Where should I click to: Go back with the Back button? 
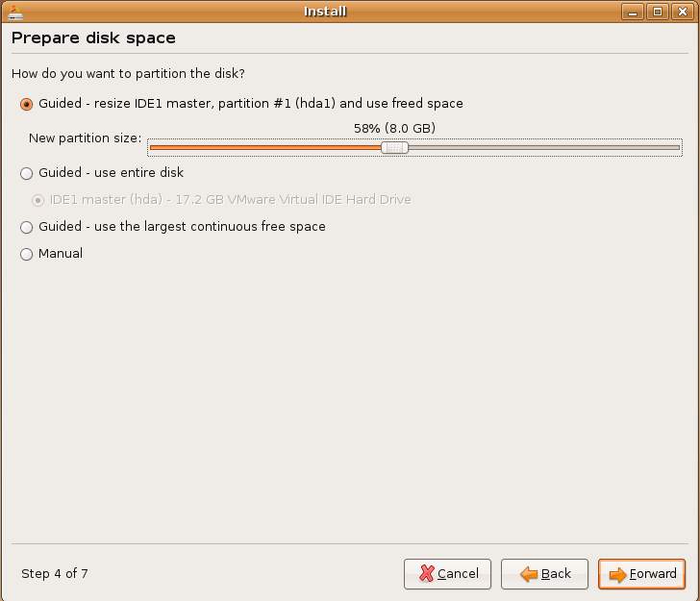[x=546, y=574]
